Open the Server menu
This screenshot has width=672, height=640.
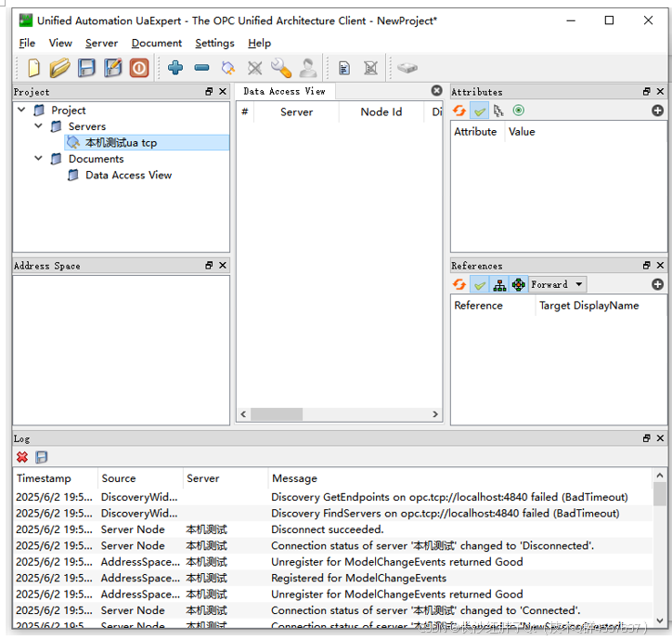pyautogui.click(x=101, y=44)
